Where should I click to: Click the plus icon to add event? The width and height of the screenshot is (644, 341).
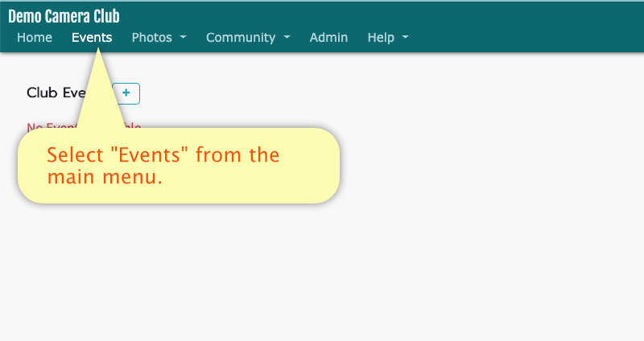tap(126, 93)
